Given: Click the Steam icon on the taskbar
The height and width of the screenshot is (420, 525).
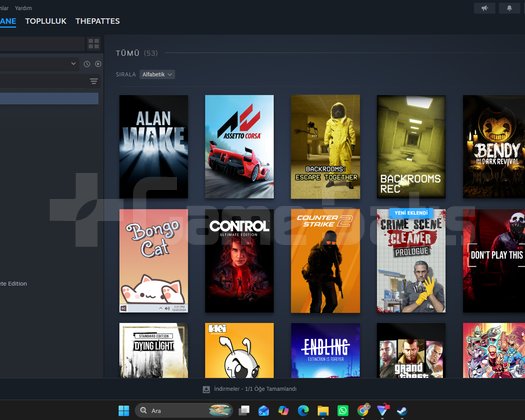Looking at the screenshot, I should point(402,411).
